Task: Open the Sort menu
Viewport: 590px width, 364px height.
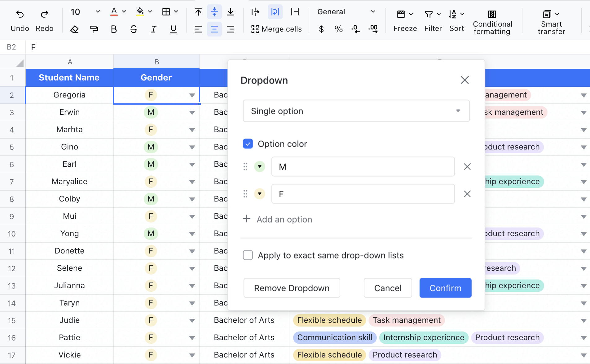Action: [456, 21]
